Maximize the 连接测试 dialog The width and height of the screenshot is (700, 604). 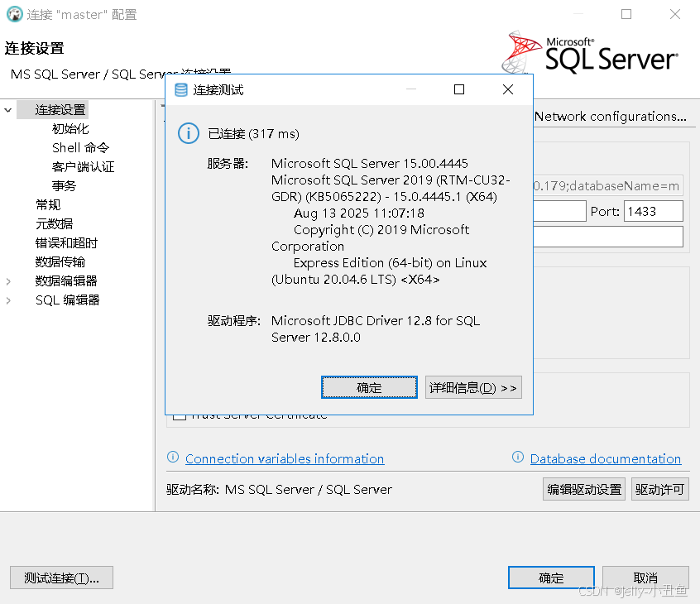tap(459, 89)
